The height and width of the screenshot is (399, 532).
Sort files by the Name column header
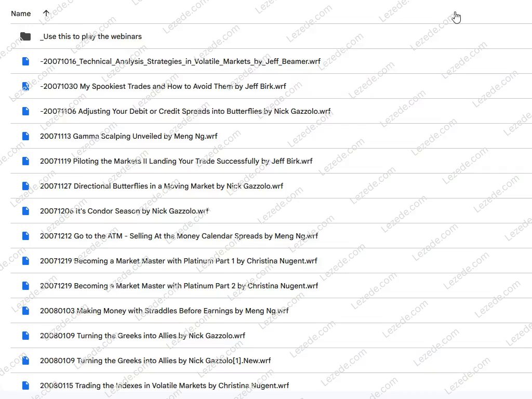(21, 14)
